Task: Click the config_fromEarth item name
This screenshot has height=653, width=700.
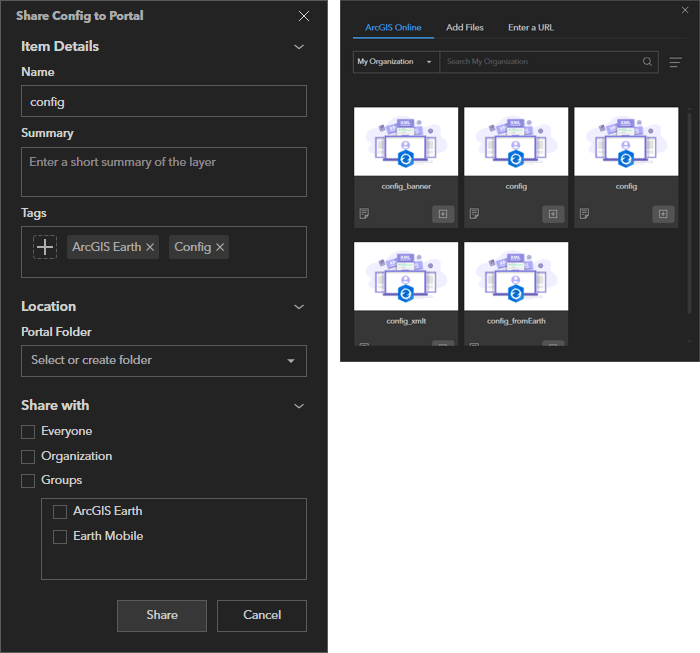Action: [x=516, y=321]
